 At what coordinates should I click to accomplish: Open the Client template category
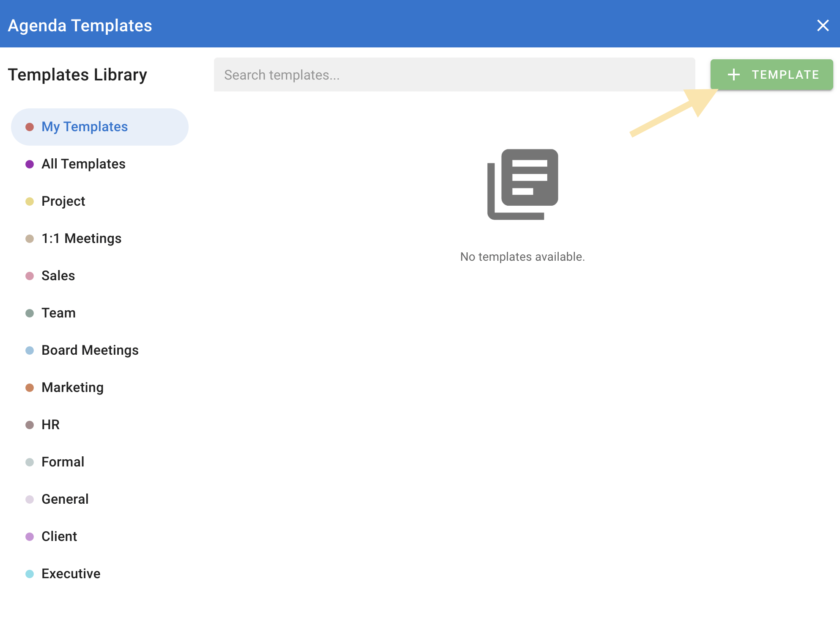tap(100, 537)
